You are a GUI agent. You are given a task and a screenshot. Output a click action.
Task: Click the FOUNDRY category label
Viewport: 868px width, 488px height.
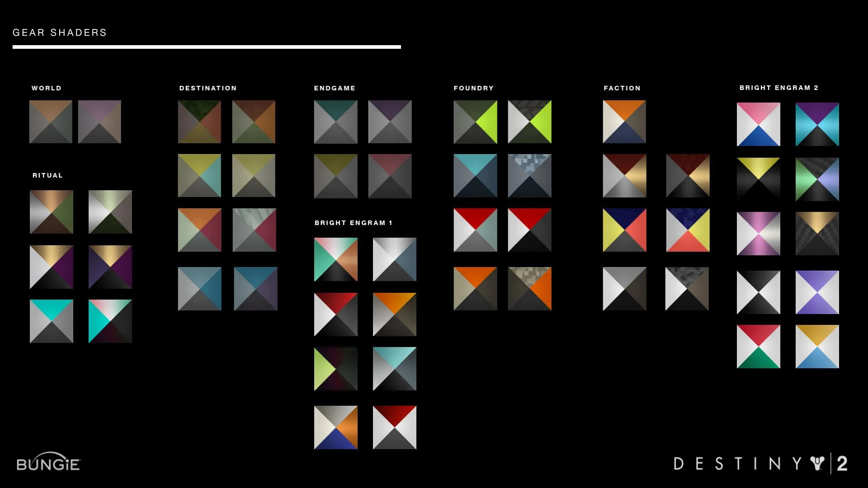pos(474,88)
